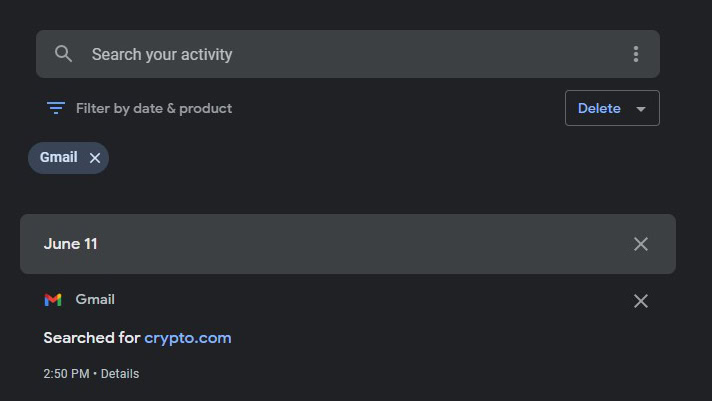712x401 pixels.
Task: Open Details for the 2:50 PM activity
Action: [x=120, y=374]
